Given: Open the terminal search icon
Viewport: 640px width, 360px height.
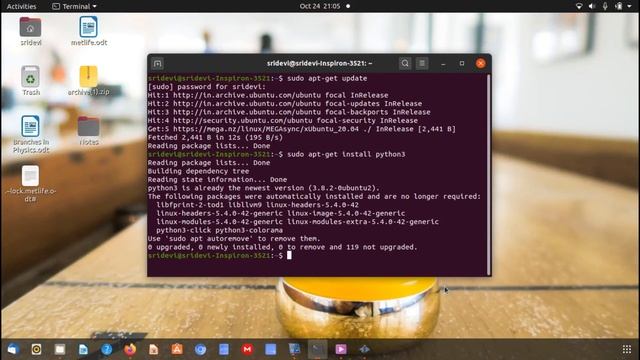Looking at the screenshot, I should pos(405,63).
